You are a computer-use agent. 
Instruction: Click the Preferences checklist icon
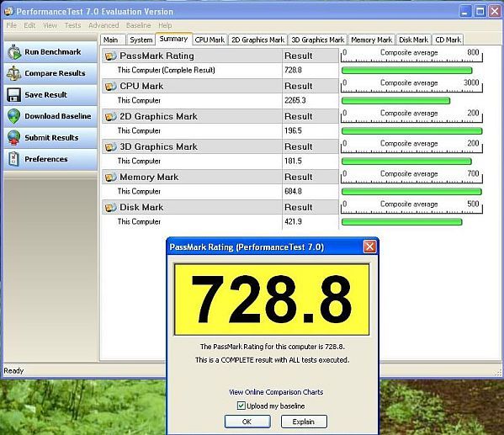click(x=13, y=159)
